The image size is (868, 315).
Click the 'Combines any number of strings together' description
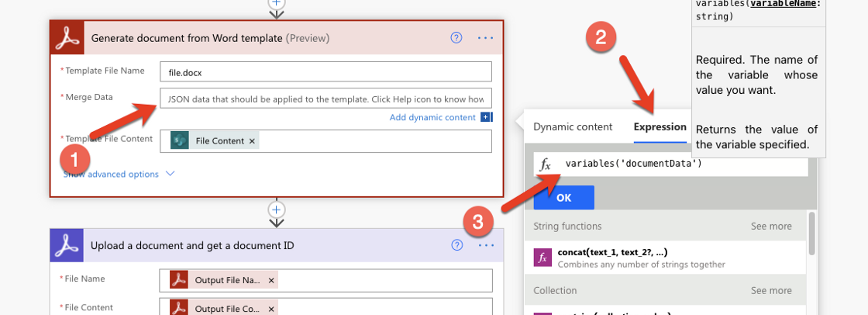[642, 265]
